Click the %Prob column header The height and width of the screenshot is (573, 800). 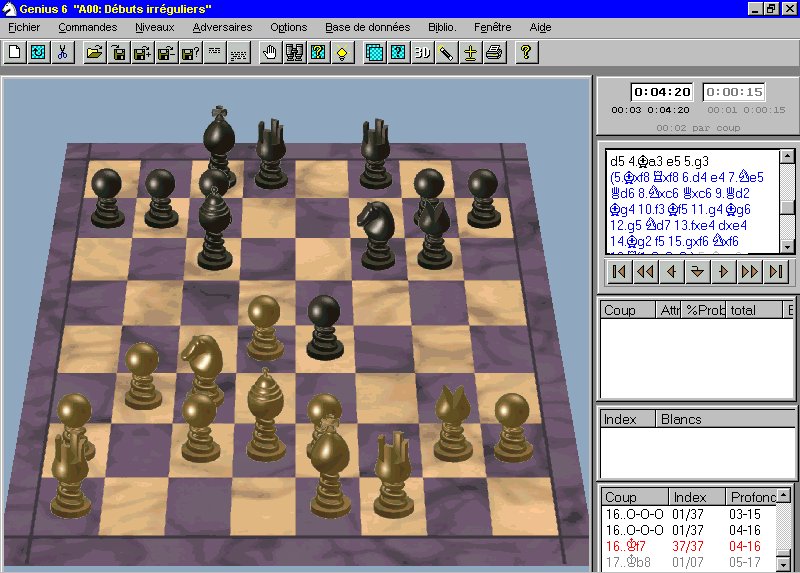pos(704,310)
